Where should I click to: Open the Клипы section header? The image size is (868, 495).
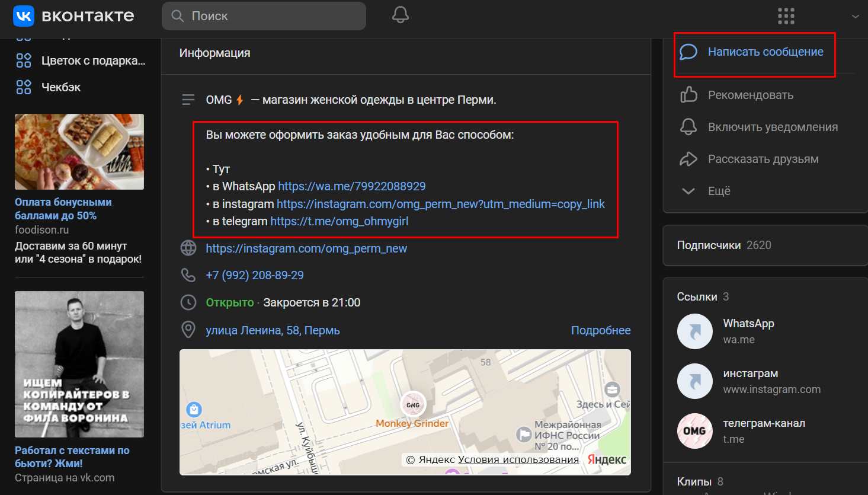(700, 481)
